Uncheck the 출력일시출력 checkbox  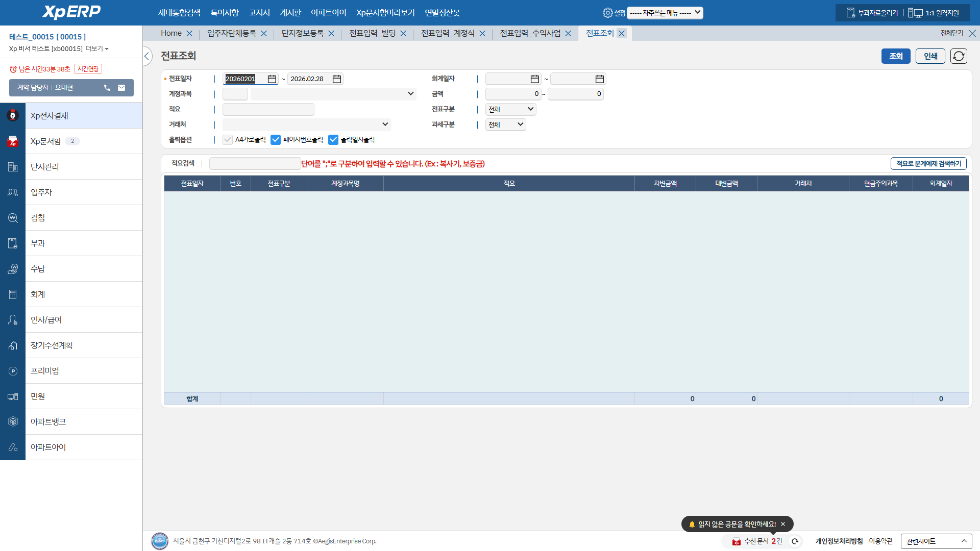coord(333,140)
